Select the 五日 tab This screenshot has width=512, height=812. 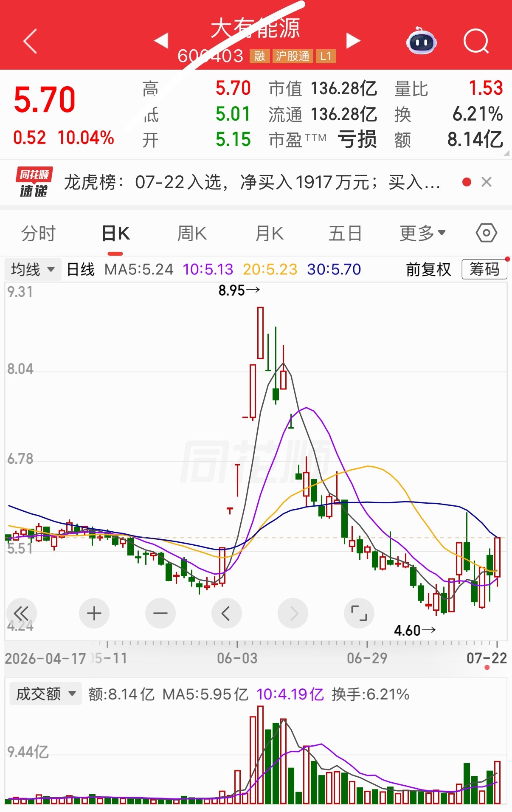click(x=345, y=234)
